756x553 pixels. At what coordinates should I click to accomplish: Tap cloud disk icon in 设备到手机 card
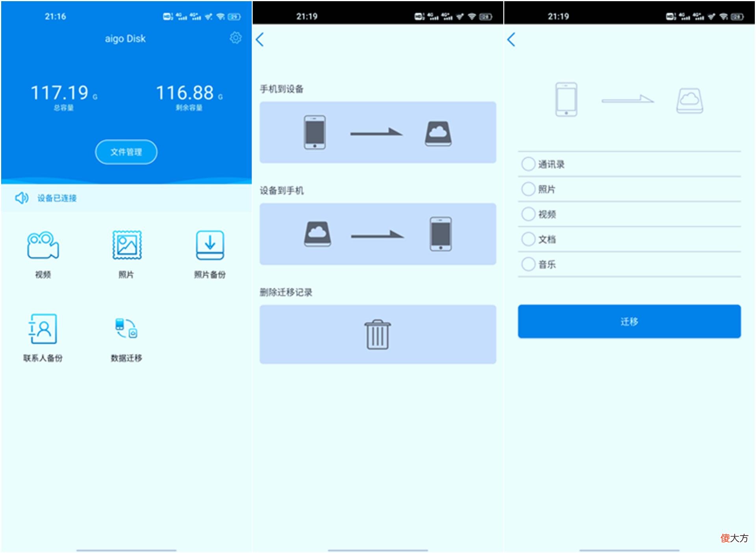[317, 234]
